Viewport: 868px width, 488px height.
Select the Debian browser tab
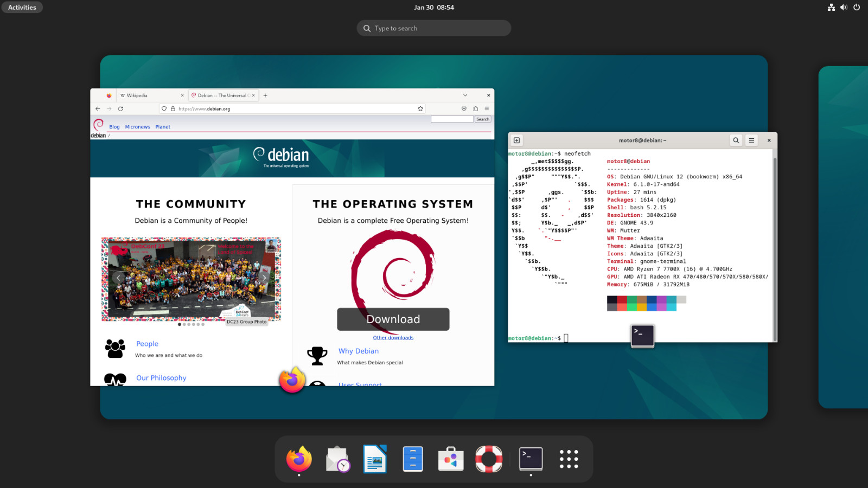222,95
